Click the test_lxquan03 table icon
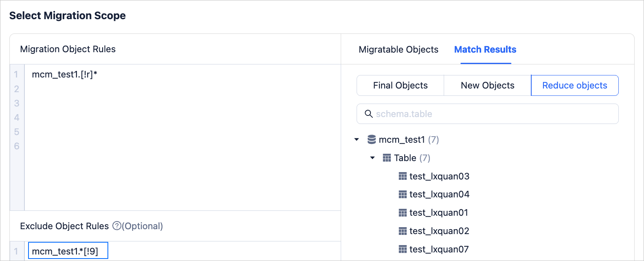This screenshot has height=261, width=644. (x=403, y=176)
